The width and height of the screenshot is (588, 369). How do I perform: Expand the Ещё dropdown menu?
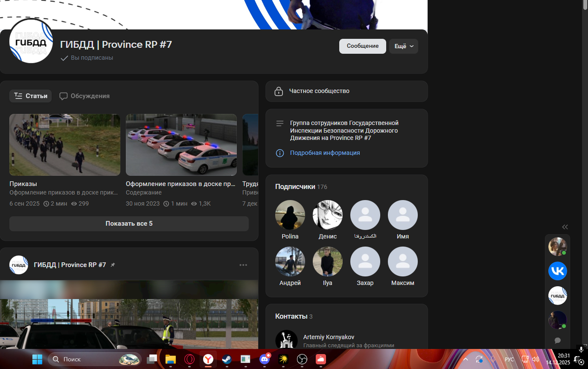(x=404, y=46)
